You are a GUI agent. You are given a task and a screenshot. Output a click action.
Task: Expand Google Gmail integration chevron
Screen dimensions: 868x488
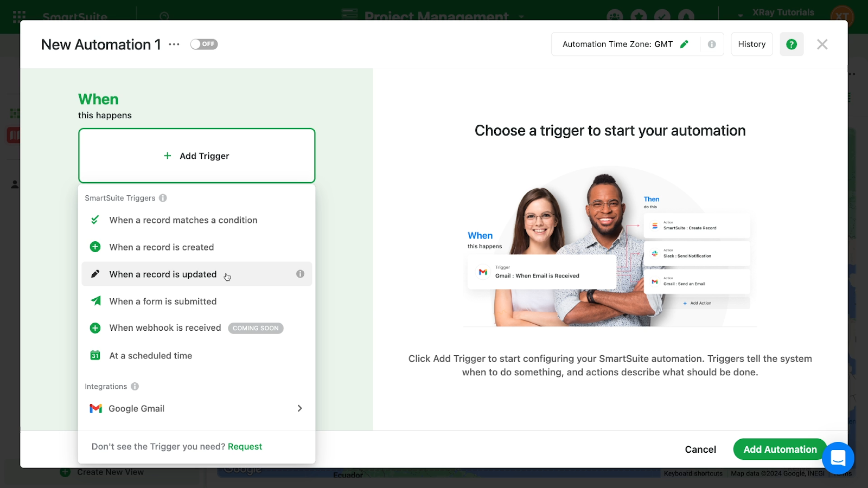point(299,408)
